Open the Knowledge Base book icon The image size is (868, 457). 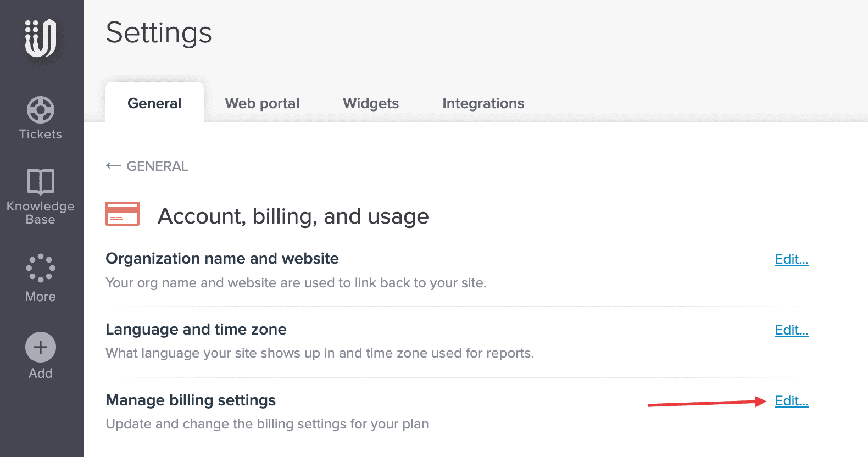click(41, 181)
